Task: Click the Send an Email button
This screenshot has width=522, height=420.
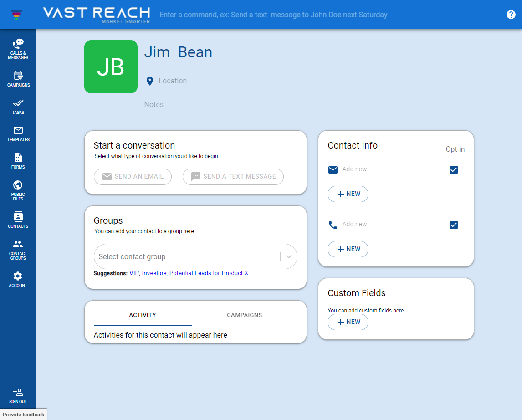Action: (x=133, y=176)
